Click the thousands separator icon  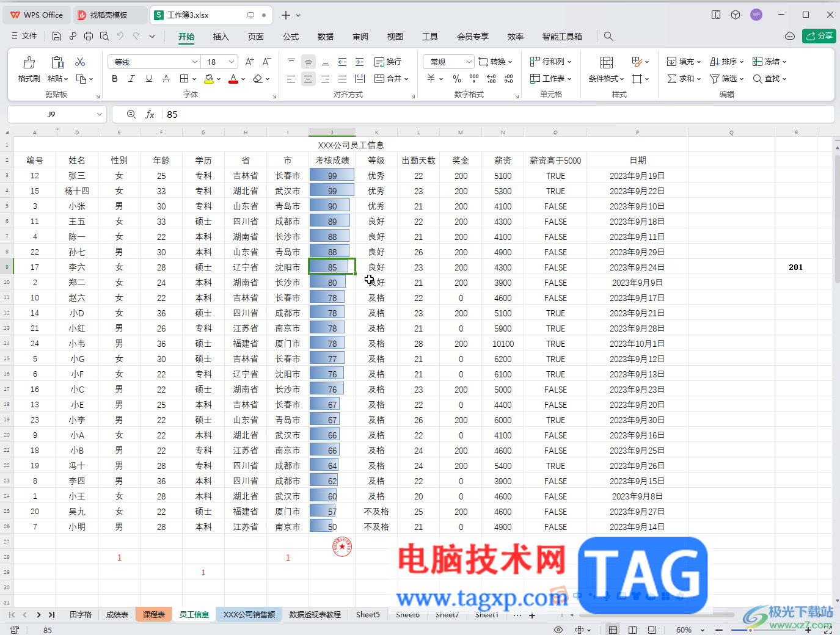coord(474,79)
